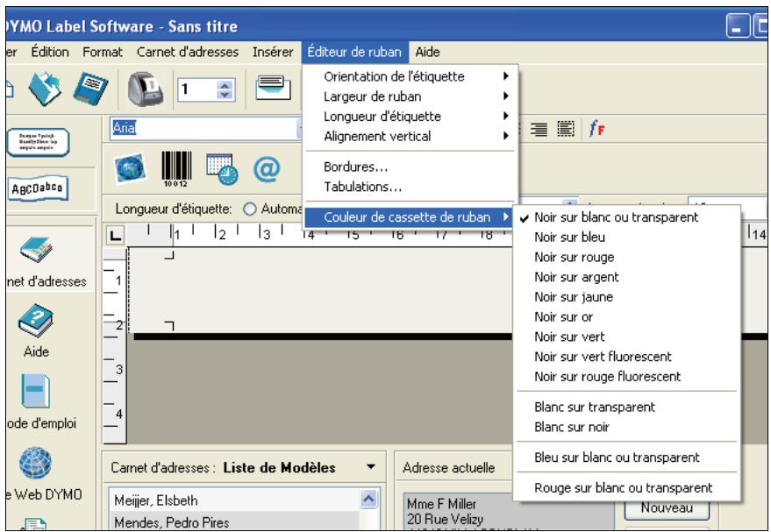
Task: Minimize the DYMO Label Software window
Action: (x=738, y=26)
